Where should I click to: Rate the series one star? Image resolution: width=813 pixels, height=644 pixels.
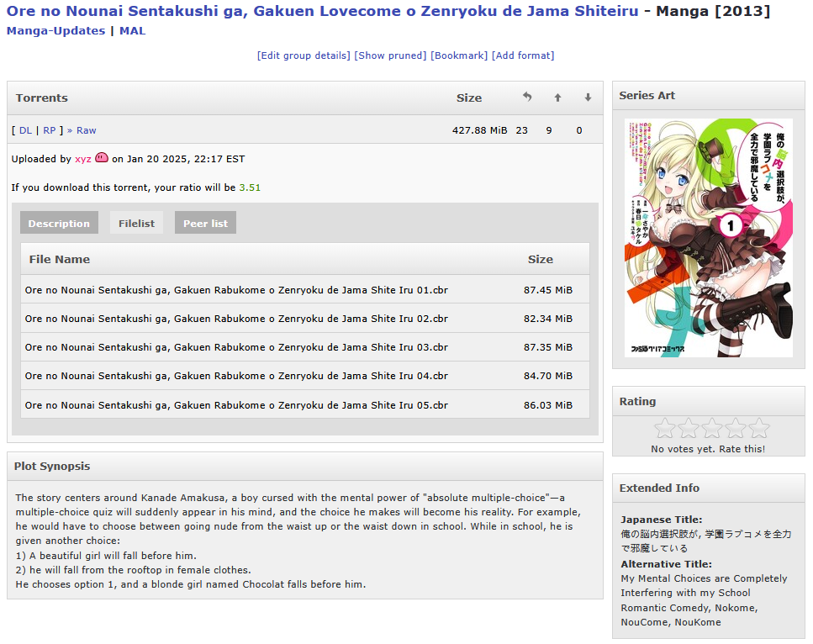click(664, 429)
